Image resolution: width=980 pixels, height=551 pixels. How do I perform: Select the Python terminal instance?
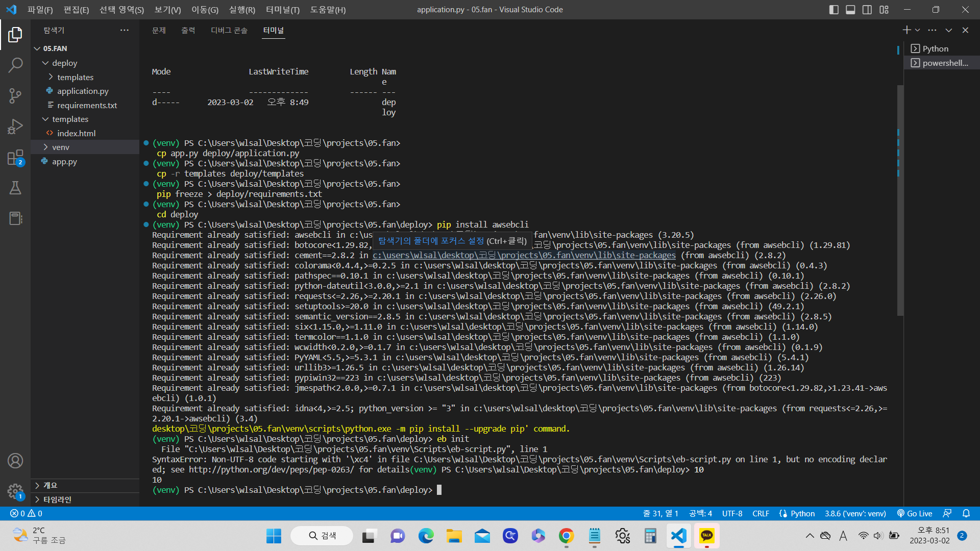coord(942,48)
